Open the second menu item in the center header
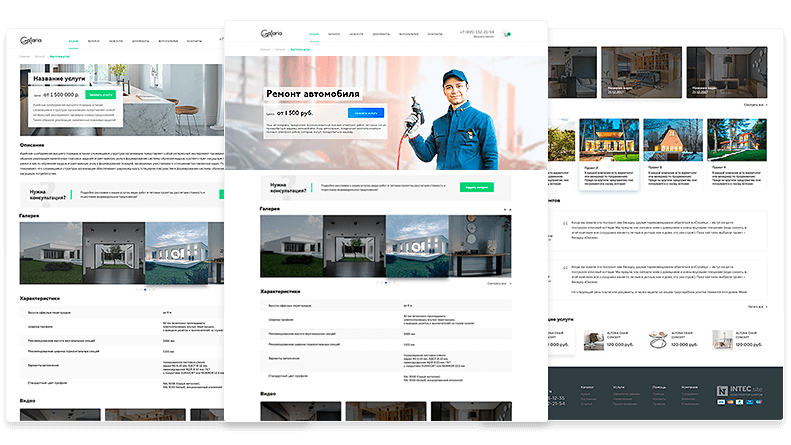This screenshot has height=445, width=791. pyautogui.click(x=334, y=34)
